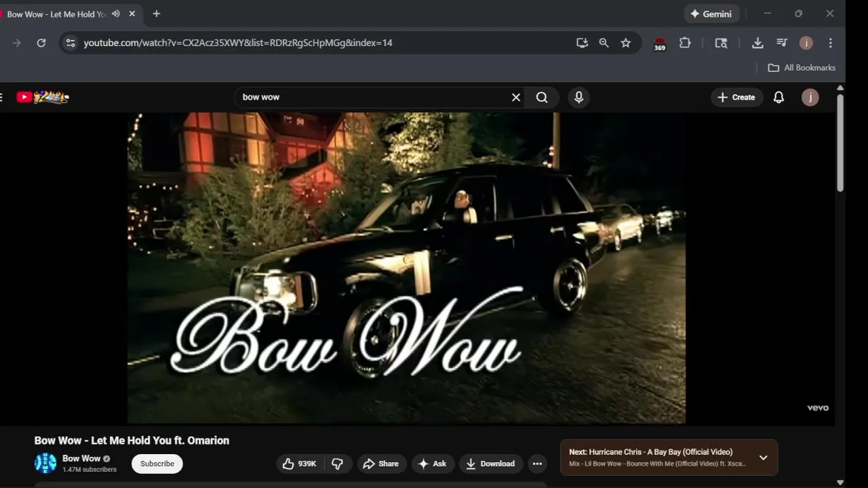Click the scrollbar down arrow
This screenshot has width=868, height=488.
pos(840,483)
